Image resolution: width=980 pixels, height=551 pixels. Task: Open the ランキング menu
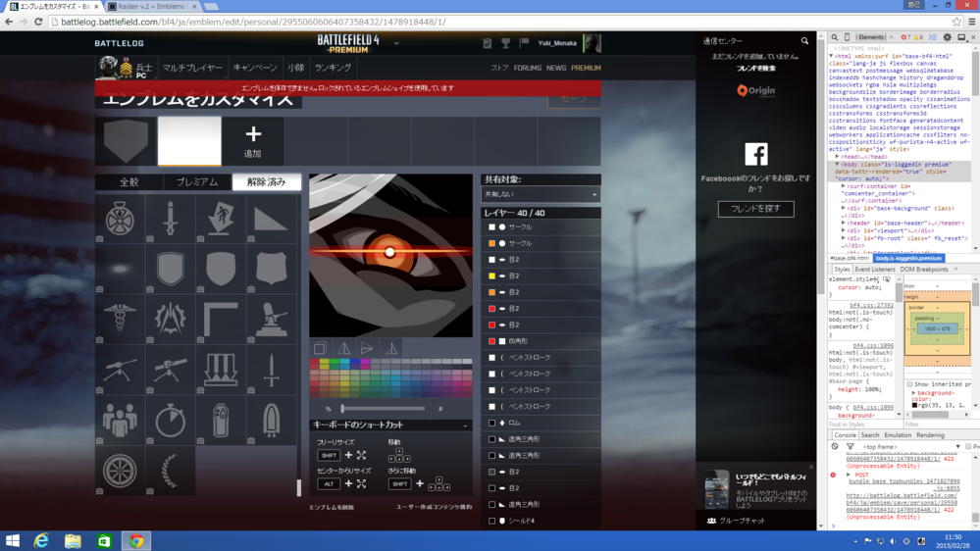[x=333, y=68]
